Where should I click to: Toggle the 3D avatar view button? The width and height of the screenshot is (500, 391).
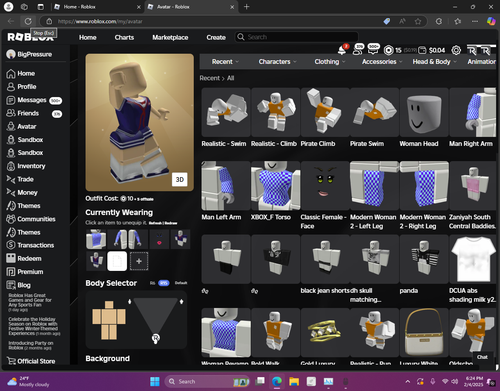coord(180,180)
